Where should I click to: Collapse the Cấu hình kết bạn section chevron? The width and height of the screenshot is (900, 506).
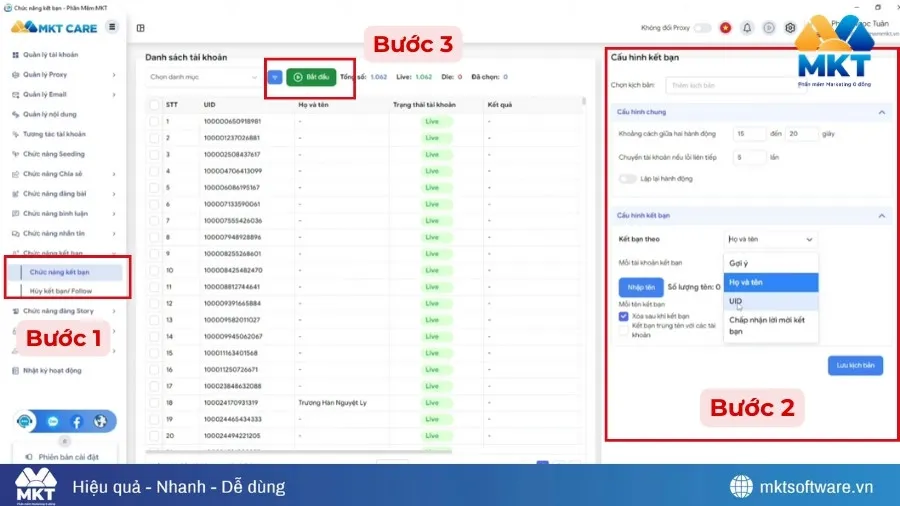[x=882, y=216]
